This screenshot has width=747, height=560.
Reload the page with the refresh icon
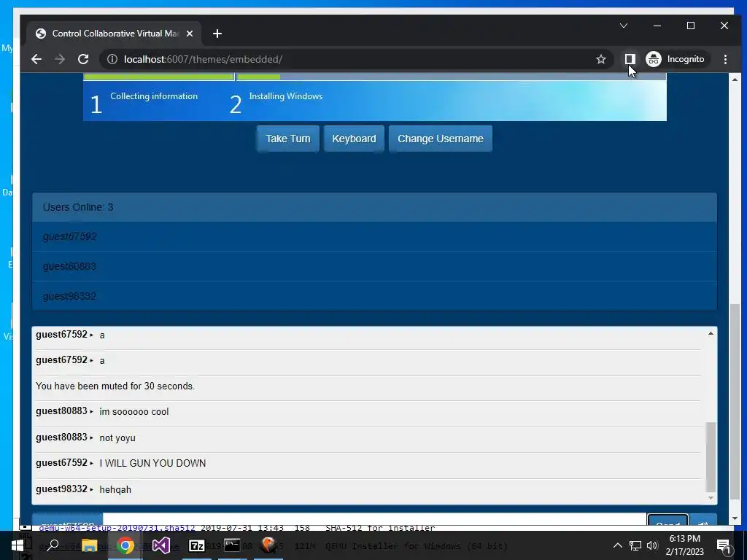tap(83, 59)
